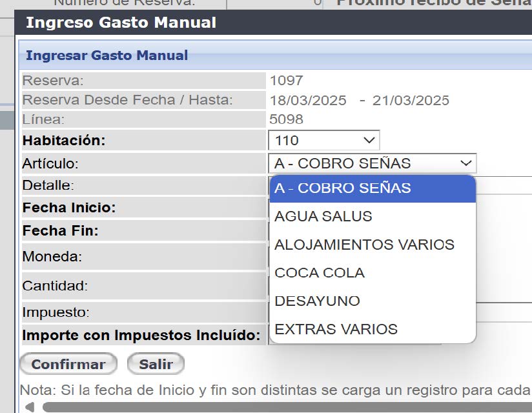Open the Habitación room dropdown
532x413 pixels.
323,140
